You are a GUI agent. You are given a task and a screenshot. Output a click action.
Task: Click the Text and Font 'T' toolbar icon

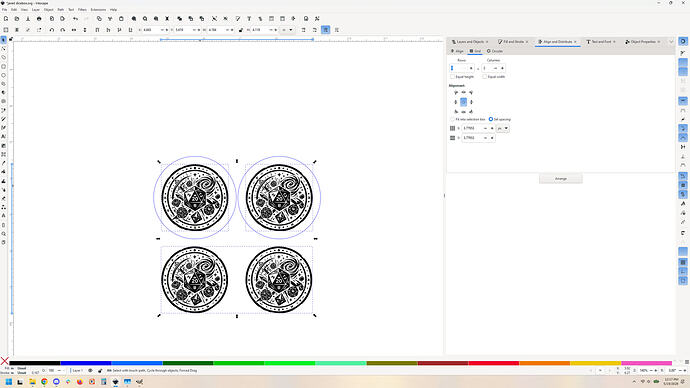[x=249, y=19]
